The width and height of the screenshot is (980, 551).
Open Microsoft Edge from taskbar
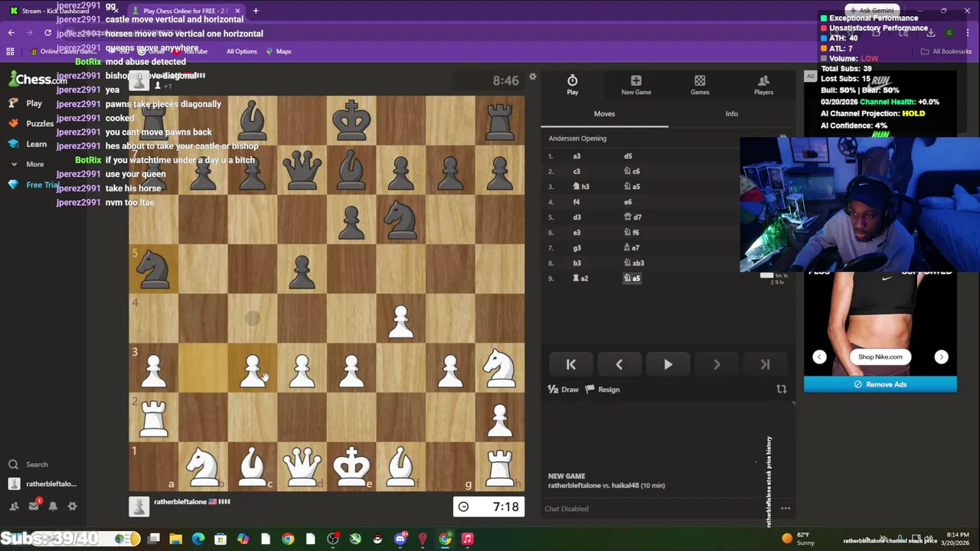click(x=198, y=539)
